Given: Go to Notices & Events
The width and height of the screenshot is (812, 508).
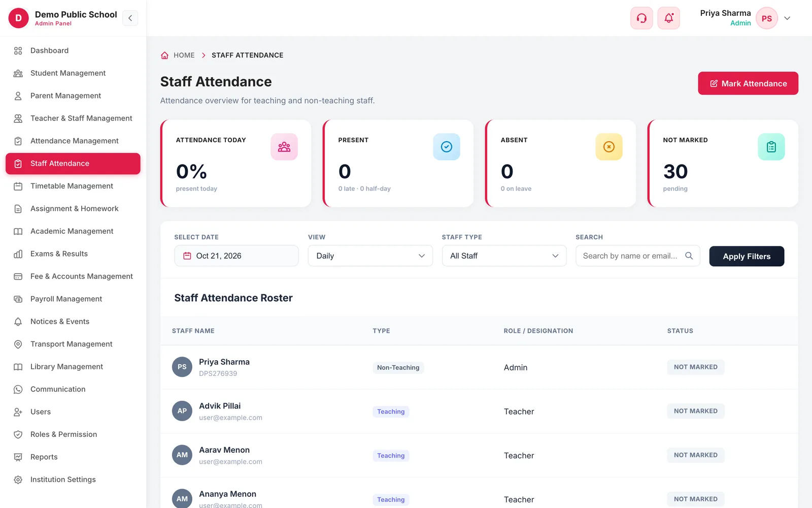Looking at the screenshot, I should click(x=73, y=322).
